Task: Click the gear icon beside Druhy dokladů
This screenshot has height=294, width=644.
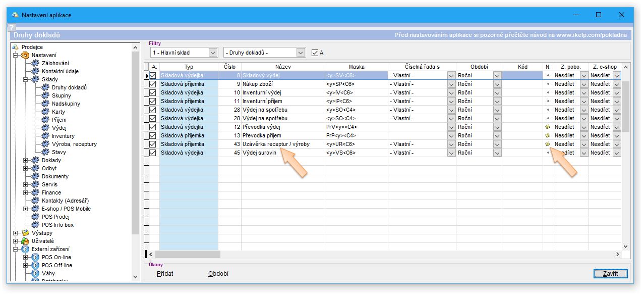Action: click(45, 87)
